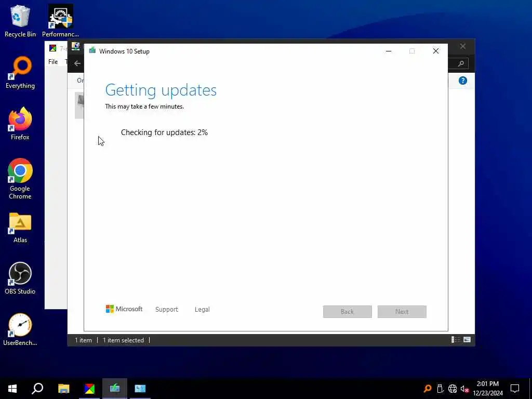Open the notification action center

tap(515, 389)
